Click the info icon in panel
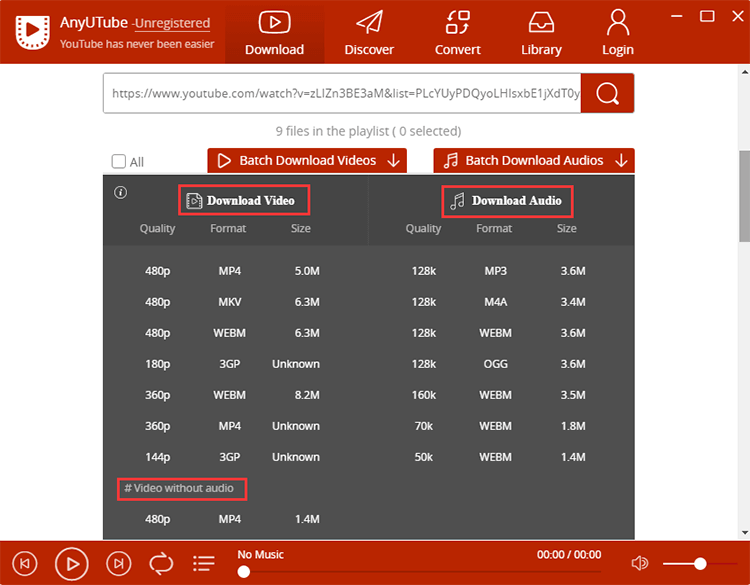 pyautogui.click(x=121, y=192)
